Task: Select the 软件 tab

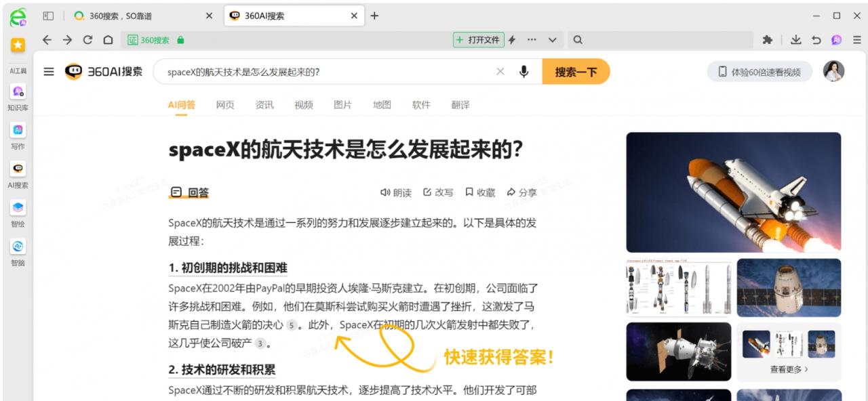Action: 422,105
